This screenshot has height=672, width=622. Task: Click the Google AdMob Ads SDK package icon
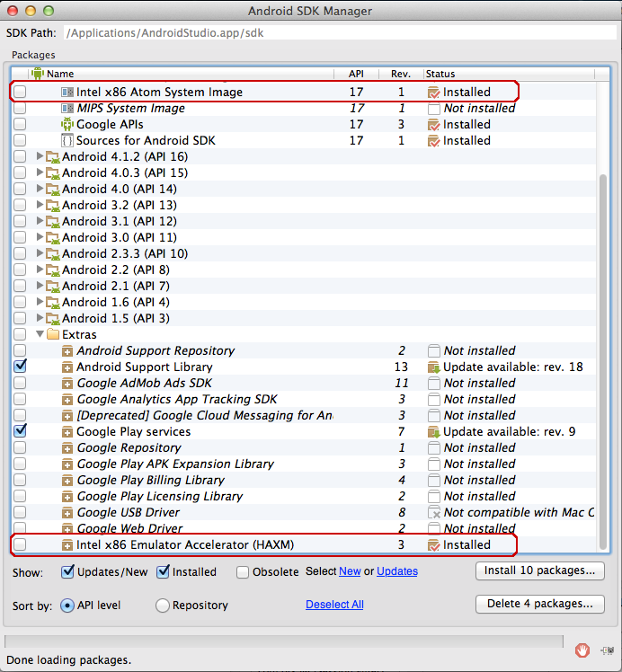coord(67,384)
